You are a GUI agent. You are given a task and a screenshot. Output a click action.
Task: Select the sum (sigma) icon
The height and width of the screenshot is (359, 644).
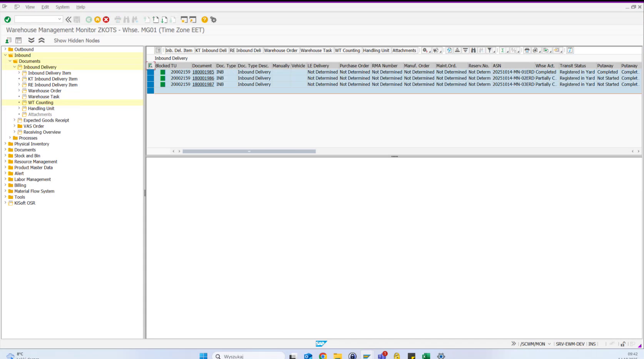503,50
